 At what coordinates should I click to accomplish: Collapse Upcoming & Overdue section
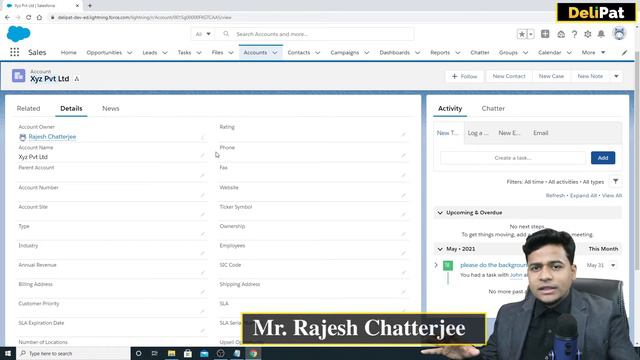point(440,213)
